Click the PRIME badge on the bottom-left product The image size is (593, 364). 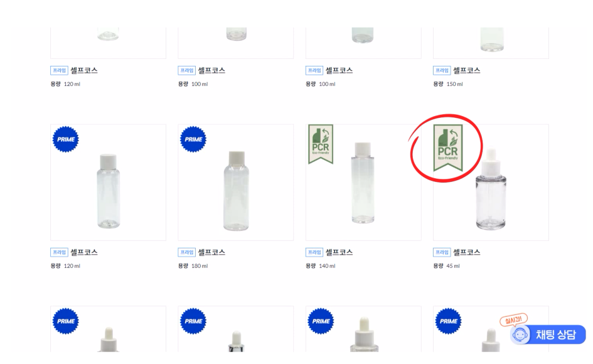click(66, 321)
